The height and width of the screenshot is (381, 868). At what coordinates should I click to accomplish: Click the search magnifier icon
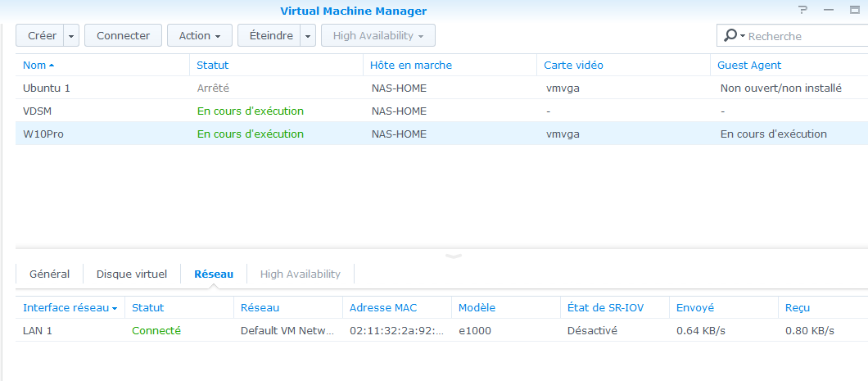(x=730, y=35)
